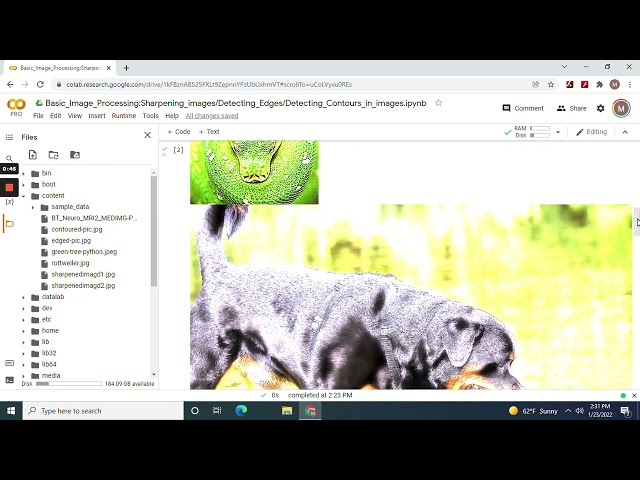
Task: Click the Drive icon beside the notebook title
Action: pyautogui.click(x=39, y=103)
